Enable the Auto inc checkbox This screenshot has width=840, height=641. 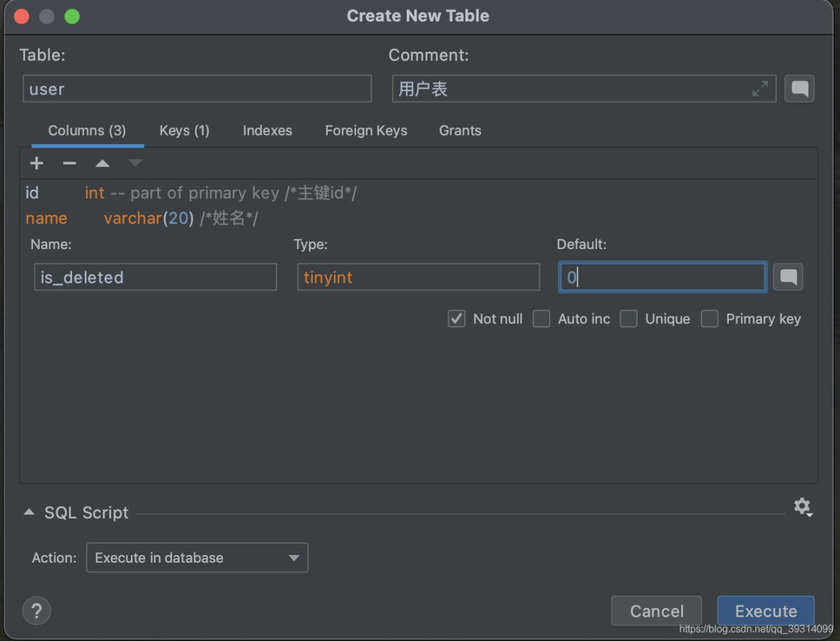click(541, 319)
